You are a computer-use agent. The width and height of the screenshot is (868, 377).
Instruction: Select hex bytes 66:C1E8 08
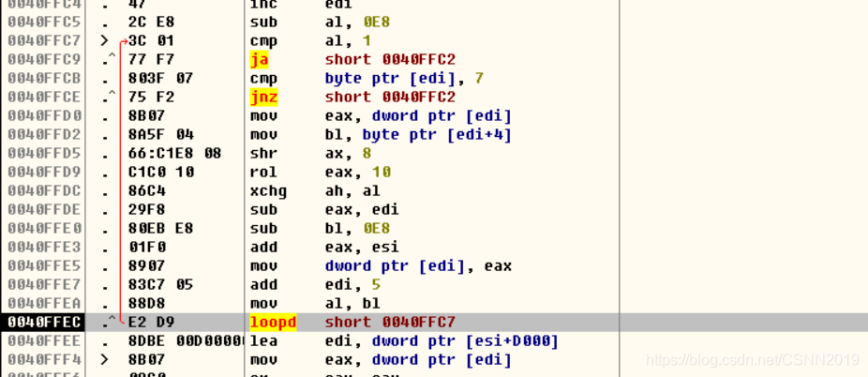click(x=174, y=154)
